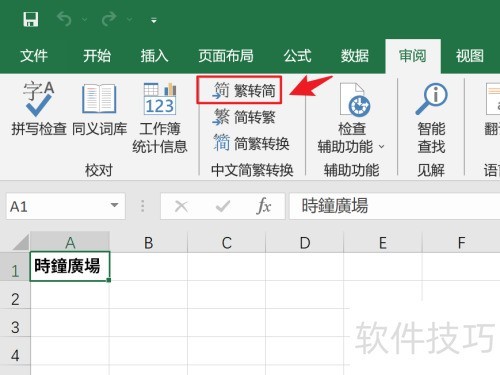500x375 pixels.
Task: Click the partially visible 翻译 translate icon
Action: (x=493, y=100)
